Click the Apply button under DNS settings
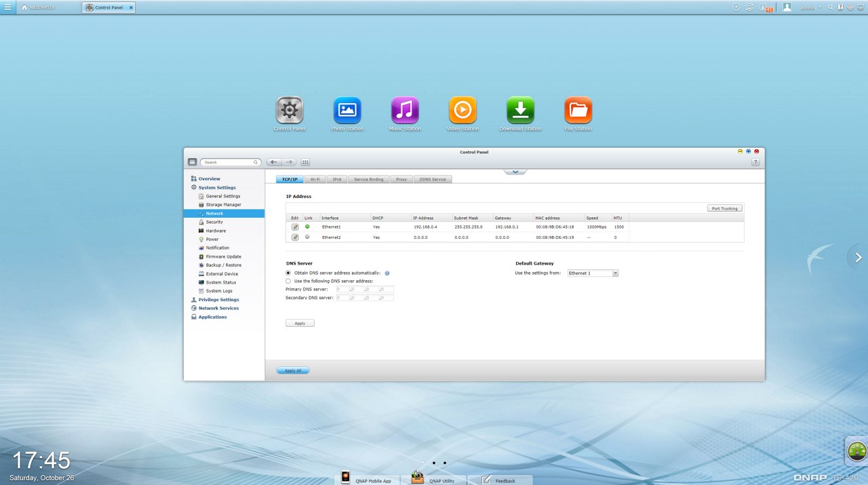 (300, 323)
